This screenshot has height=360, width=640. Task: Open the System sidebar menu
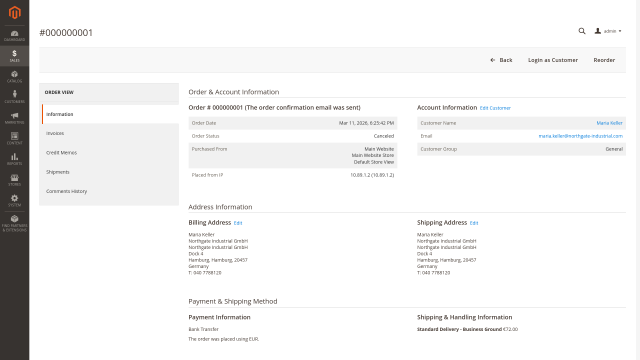pos(15,200)
